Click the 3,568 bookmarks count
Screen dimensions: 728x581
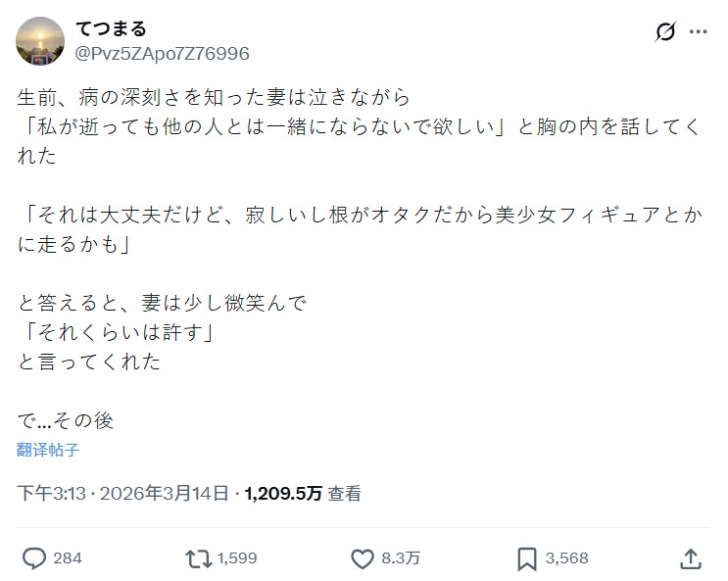point(566,557)
